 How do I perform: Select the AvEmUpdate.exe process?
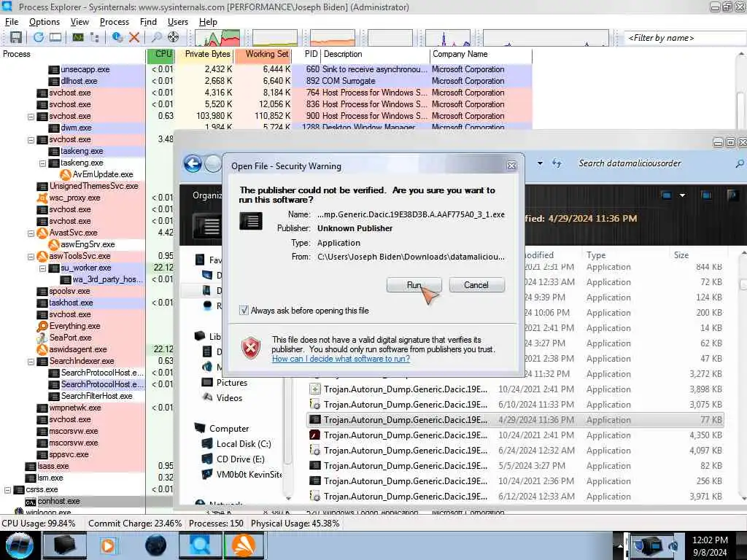(102, 174)
